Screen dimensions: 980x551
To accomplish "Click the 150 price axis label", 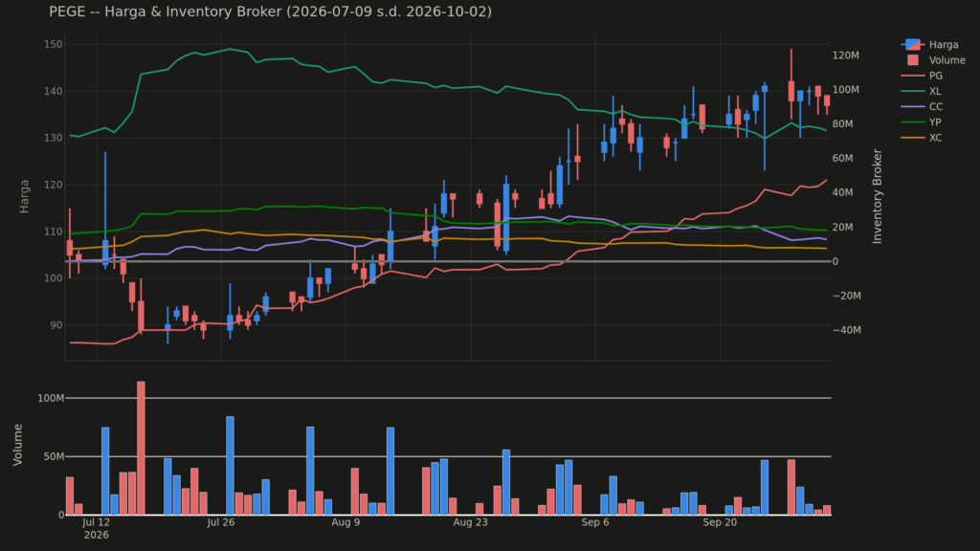I will (54, 44).
